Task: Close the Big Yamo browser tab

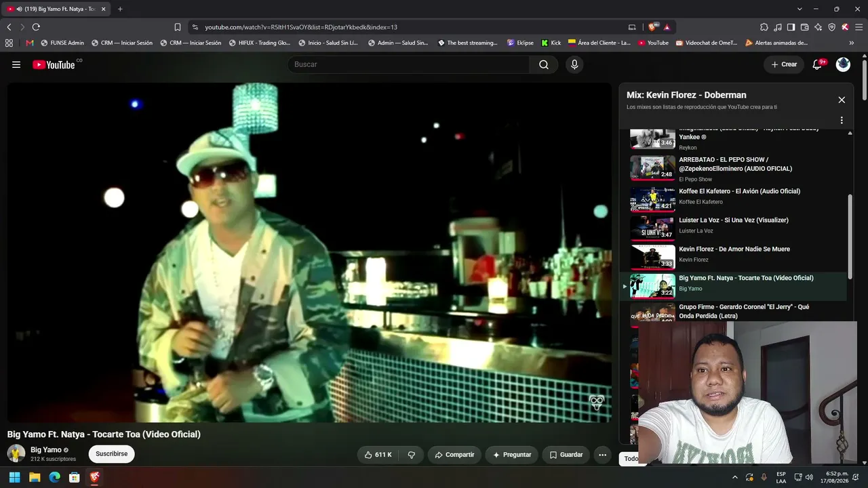Action: (104, 9)
